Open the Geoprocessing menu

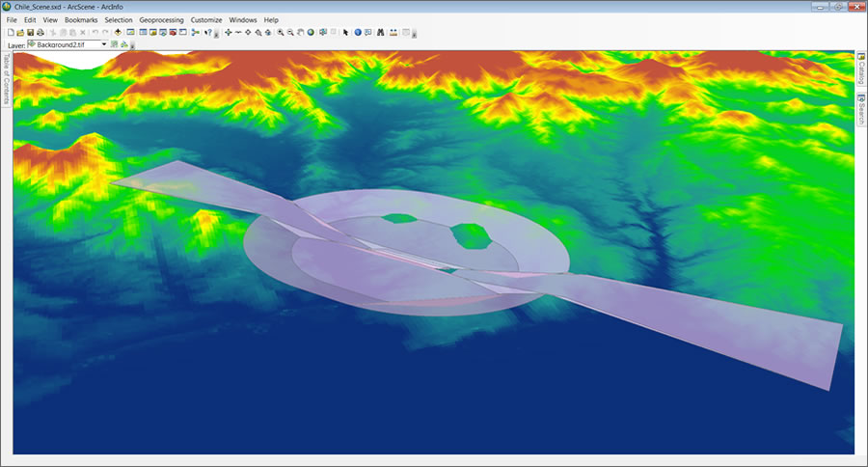[x=161, y=20]
